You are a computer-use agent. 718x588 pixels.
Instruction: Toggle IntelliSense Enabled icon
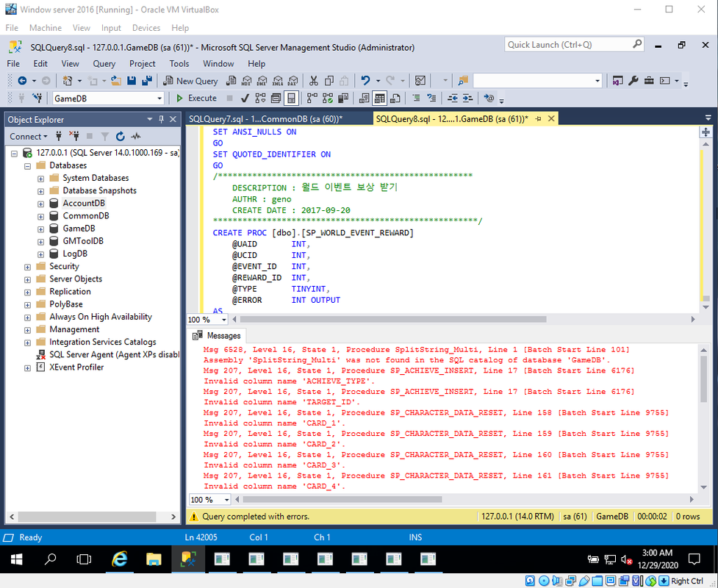(x=291, y=98)
